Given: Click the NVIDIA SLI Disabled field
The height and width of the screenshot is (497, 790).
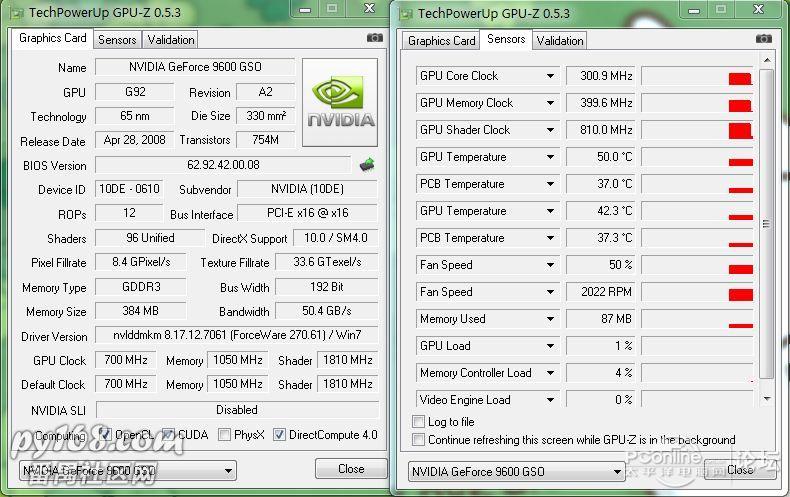Looking at the screenshot, I should click(x=237, y=410).
